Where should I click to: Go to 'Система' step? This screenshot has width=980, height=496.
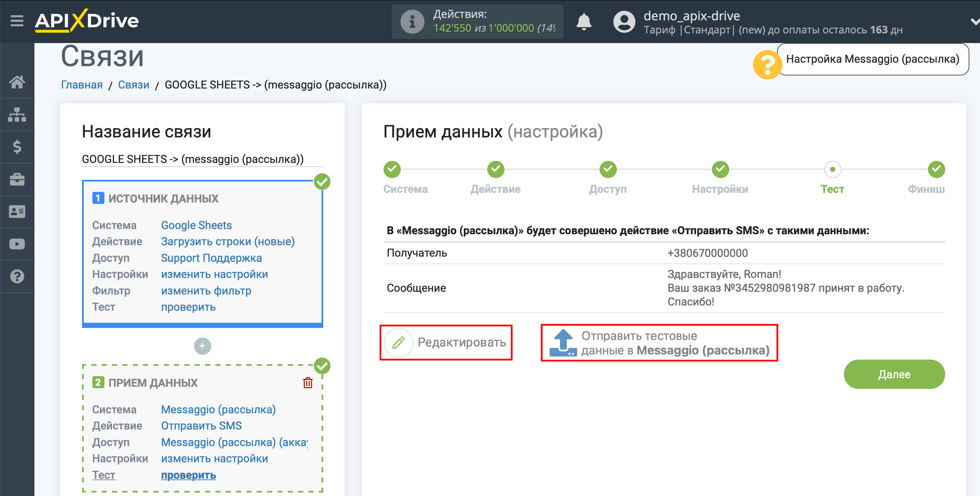(392, 170)
